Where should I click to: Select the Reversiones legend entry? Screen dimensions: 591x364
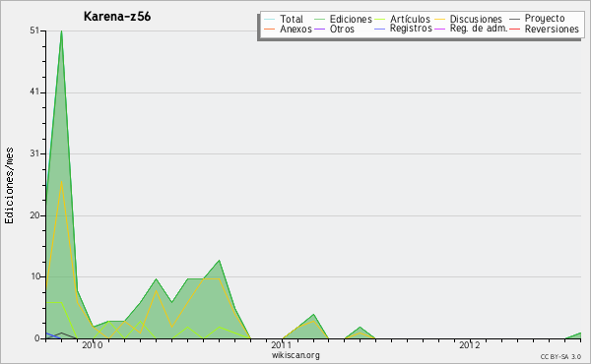point(552,29)
